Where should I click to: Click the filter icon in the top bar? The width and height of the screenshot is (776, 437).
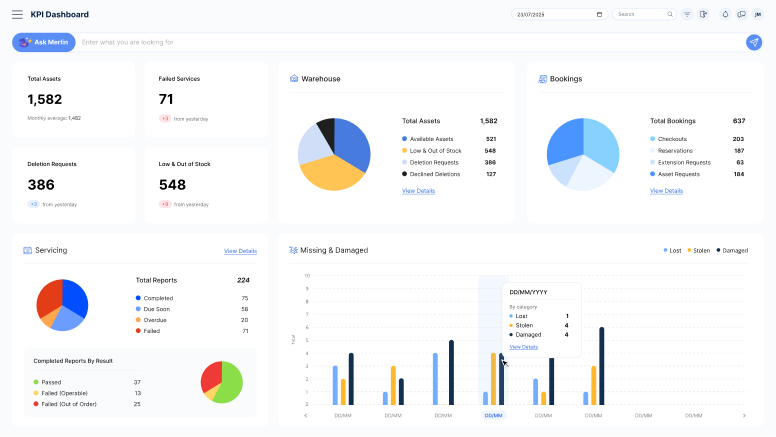(687, 14)
